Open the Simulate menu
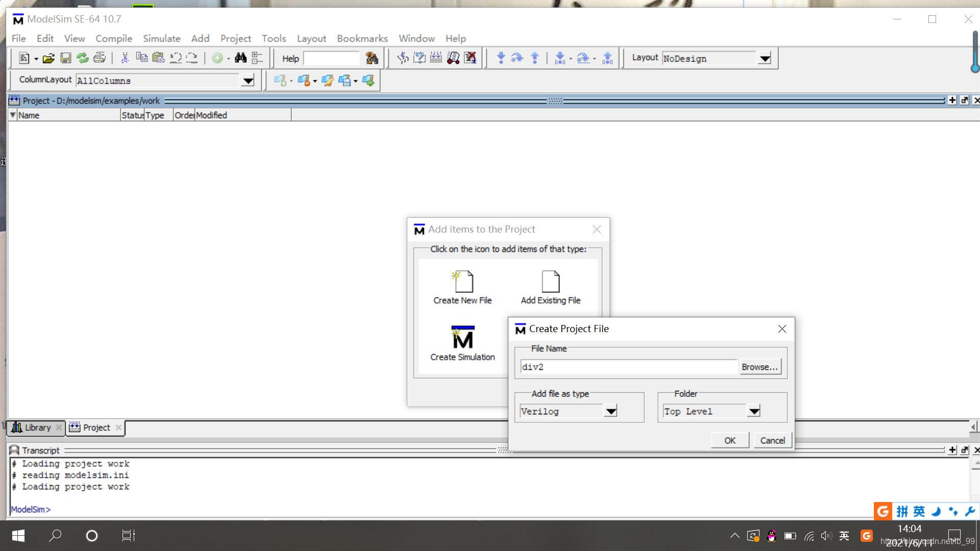 click(x=161, y=38)
